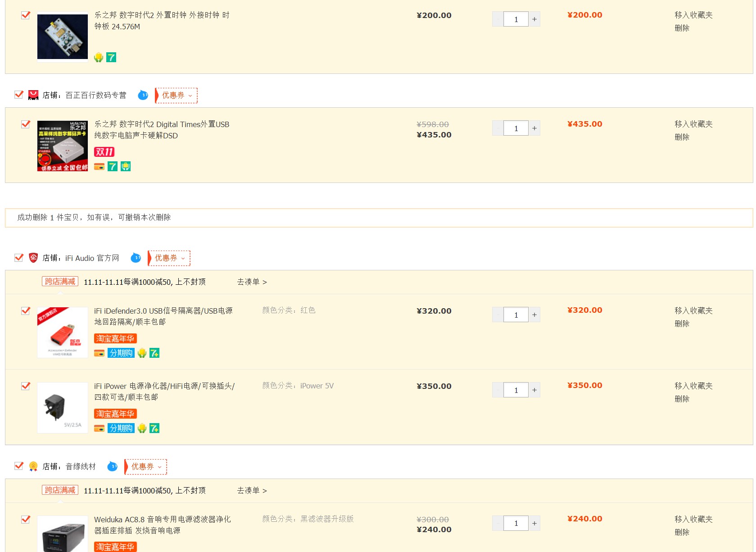The width and height of the screenshot is (756, 552).
Task: Increase quantity of the Digital Times USB item
Action: (x=534, y=128)
